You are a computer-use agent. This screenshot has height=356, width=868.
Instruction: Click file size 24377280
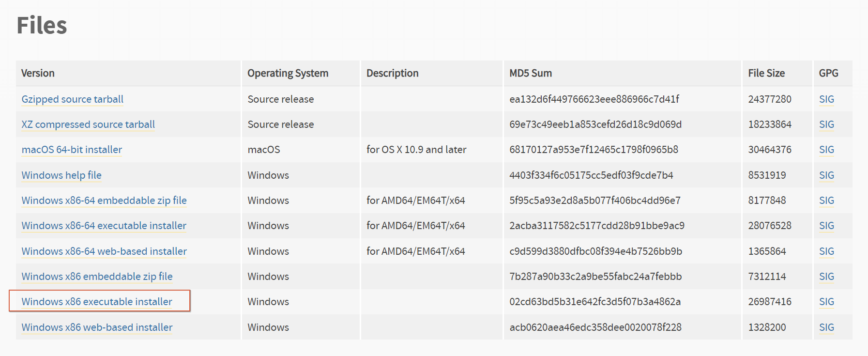pos(770,99)
